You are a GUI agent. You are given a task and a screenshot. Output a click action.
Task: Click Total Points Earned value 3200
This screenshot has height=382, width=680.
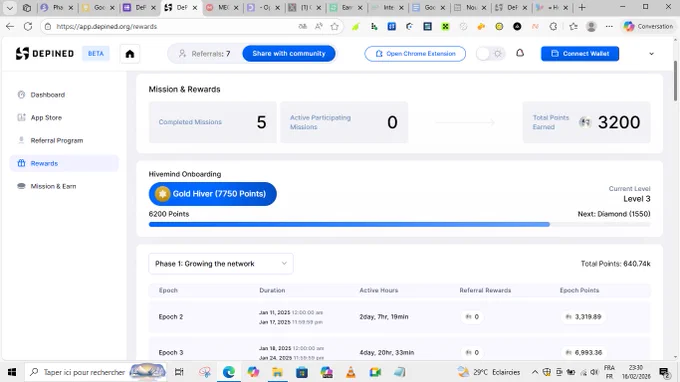pyautogui.click(x=619, y=122)
